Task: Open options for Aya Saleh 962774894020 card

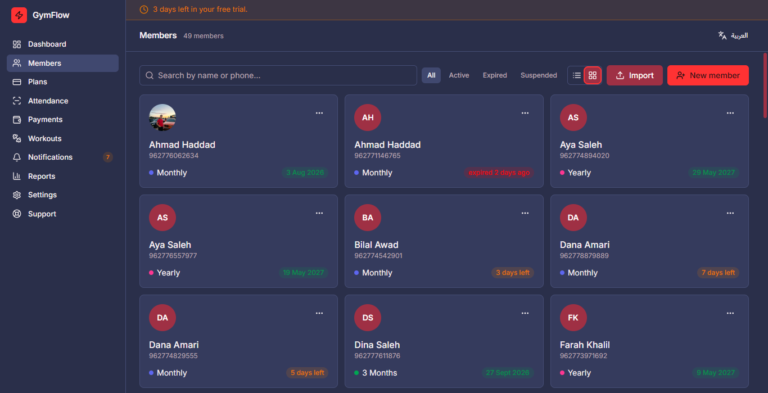Action: [730, 113]
